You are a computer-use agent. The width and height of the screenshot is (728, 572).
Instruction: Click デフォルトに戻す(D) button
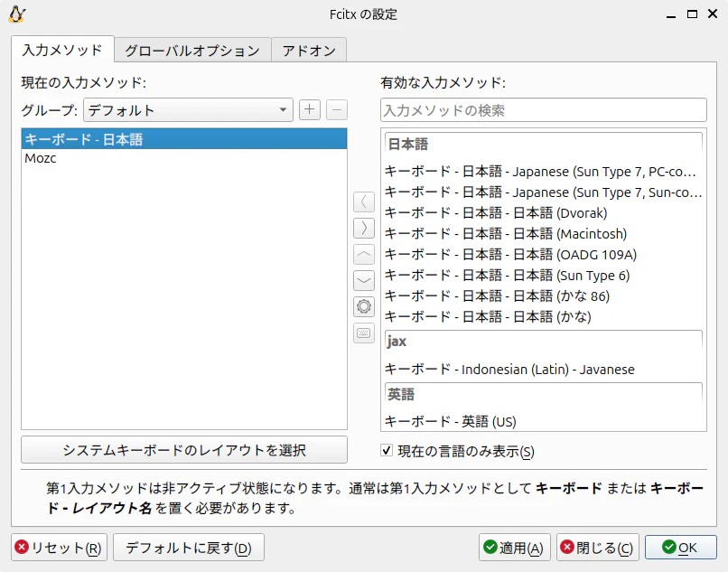pyautogui.click(x=189, y=548)
